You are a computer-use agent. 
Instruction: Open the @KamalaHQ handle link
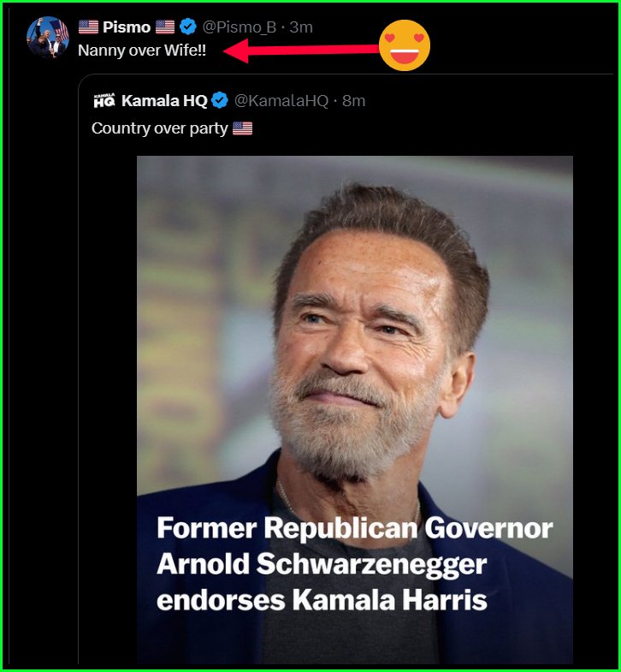click(281, 101)
